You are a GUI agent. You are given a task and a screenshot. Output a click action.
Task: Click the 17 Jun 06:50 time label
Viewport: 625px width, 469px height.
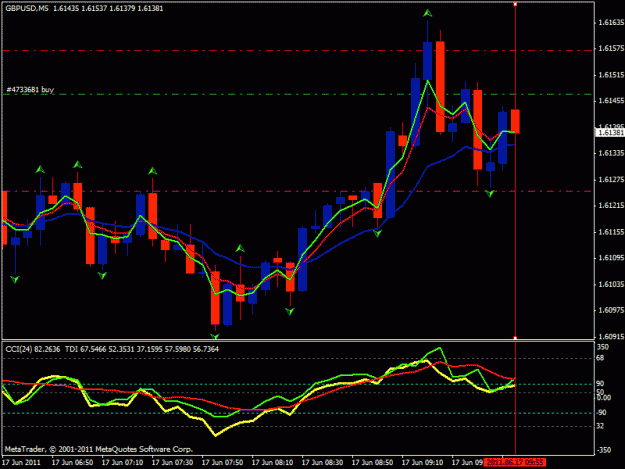pyautogui.click(x=73, y=463)
